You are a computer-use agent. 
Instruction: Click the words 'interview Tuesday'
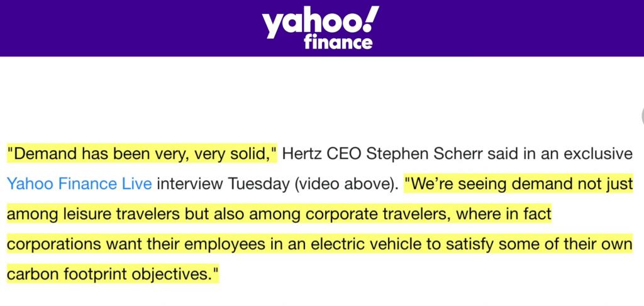pos(223,184)
